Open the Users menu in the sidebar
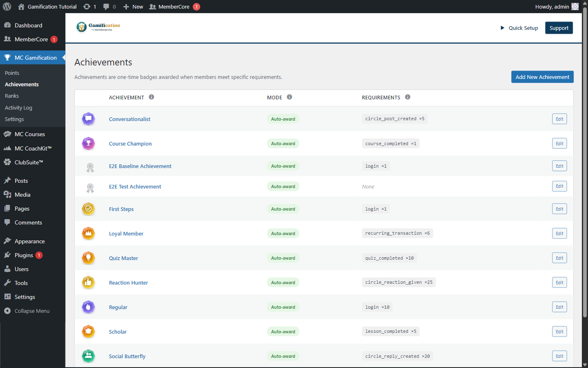 (33, 269)
